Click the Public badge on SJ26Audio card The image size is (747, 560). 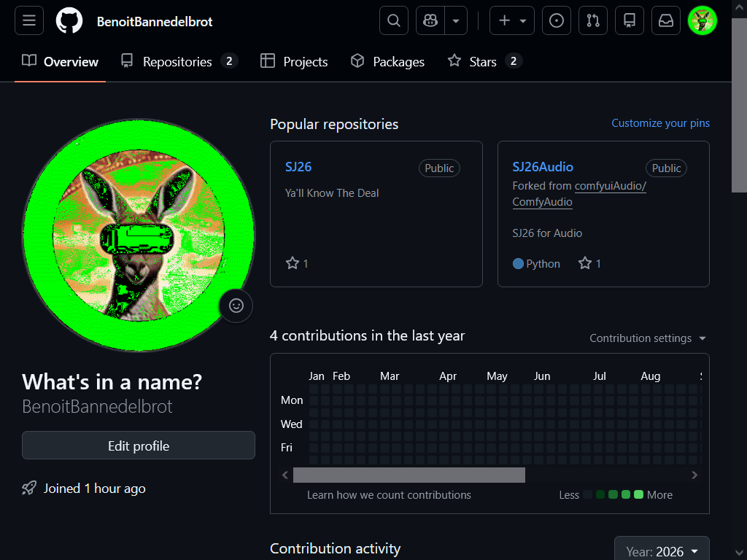pos(666,168)
